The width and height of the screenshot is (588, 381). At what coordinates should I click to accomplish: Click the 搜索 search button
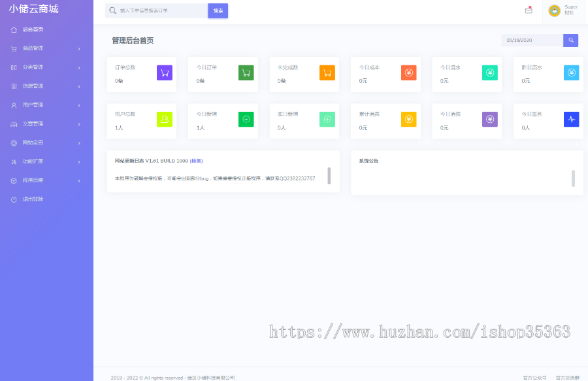[218, 11]
